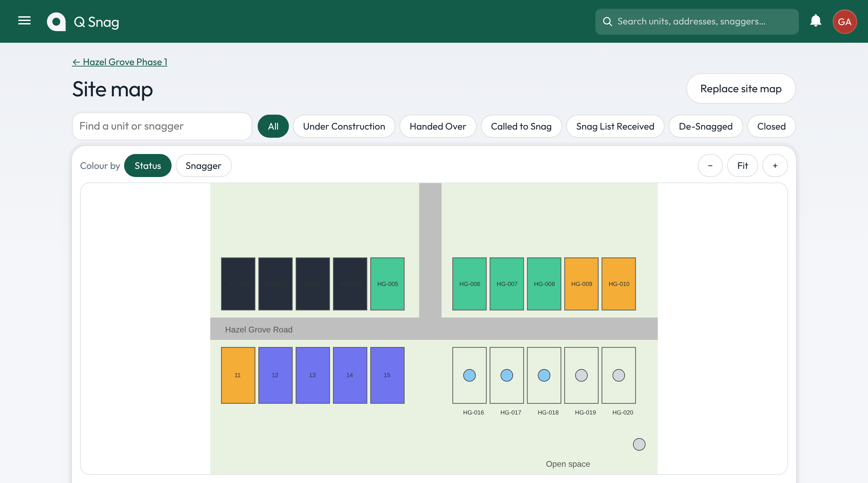The height and width of the screenshot is (483, 868).
Task: Filter by Handed Over
Action: tap(438, 126)
